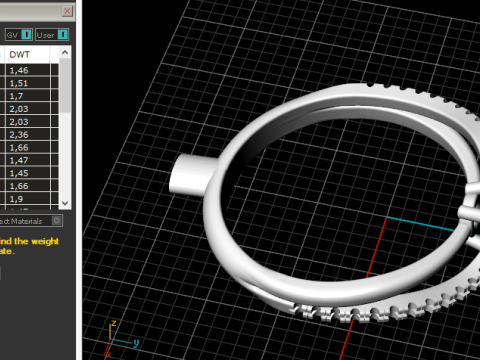480x360 pixels.
Task: Select the 1,47 DWT cell
Action: pos(27,160)
